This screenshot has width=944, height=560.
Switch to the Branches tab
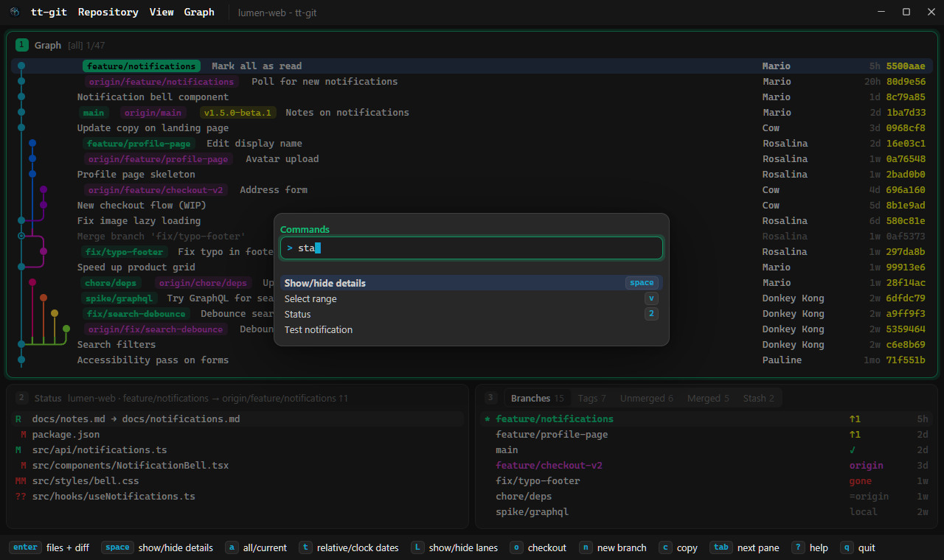(x=538, y=398)
